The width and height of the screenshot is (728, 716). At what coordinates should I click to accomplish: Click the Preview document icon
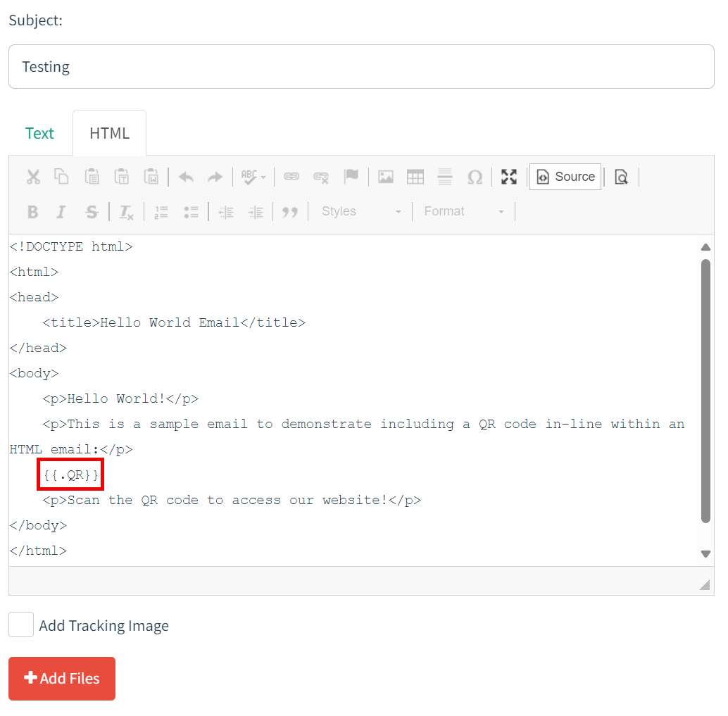[x=621, y=177]
